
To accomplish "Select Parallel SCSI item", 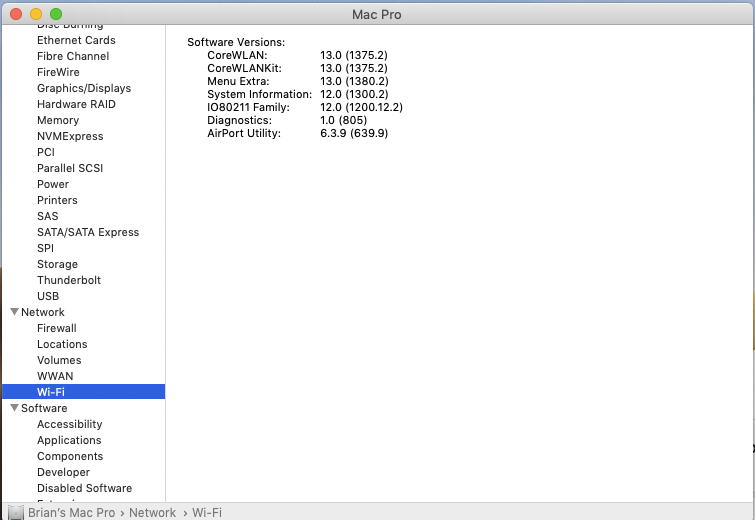I will pyautogui.click(x=70, y=168).
